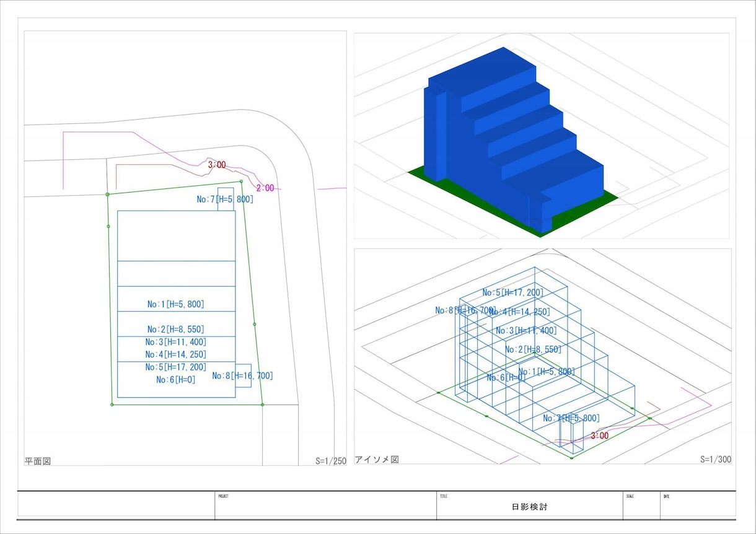
Task: Click the TITLE label in the title block
Action: pyautogui.click(x=444, y=496)
